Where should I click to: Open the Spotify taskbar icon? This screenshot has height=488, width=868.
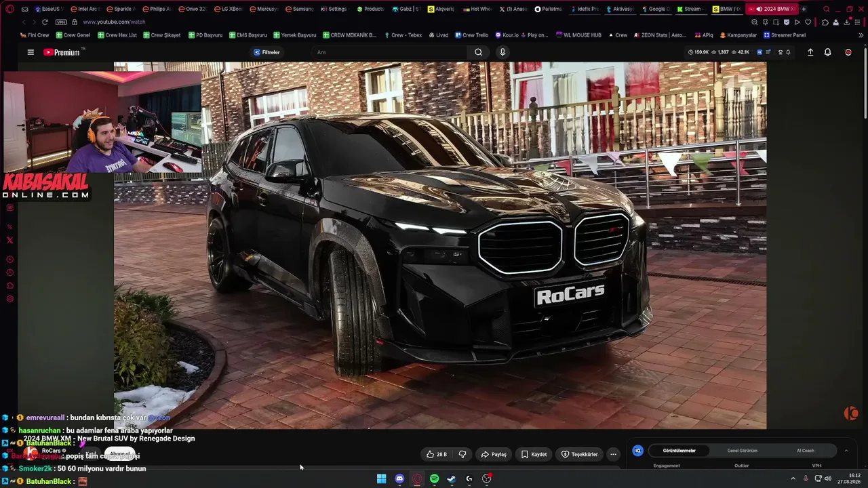pos(434,479)
